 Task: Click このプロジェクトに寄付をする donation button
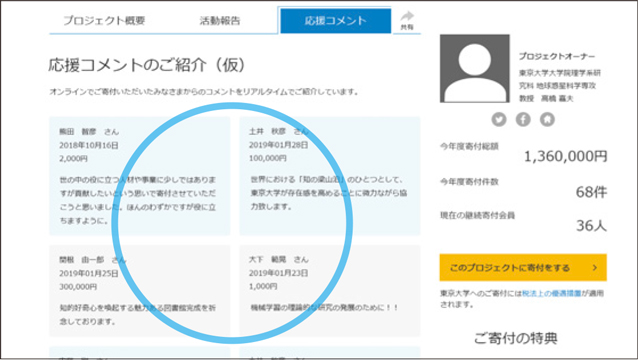[523, 267]
